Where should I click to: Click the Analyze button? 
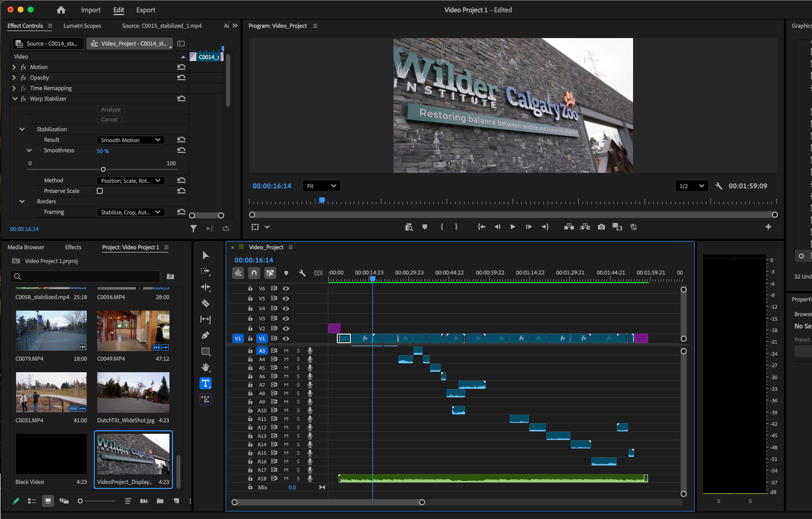click(x=111, y=110)
